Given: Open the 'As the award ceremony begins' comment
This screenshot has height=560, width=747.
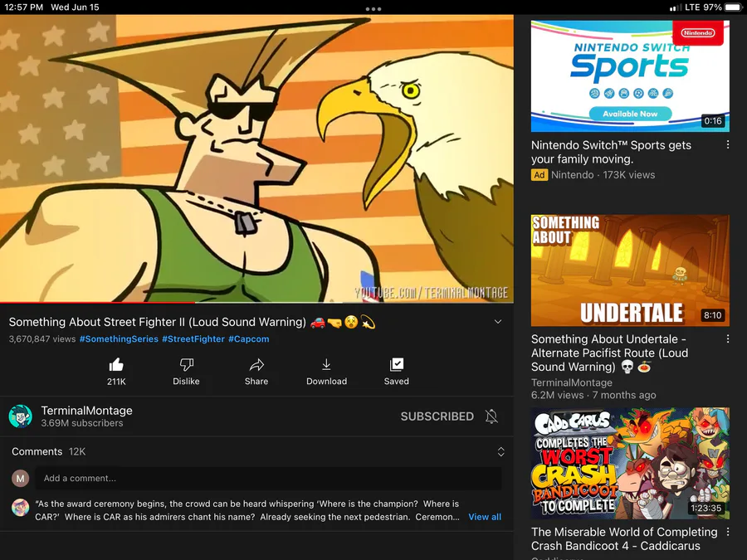Looking at the screenshot, I should point(247,510).
